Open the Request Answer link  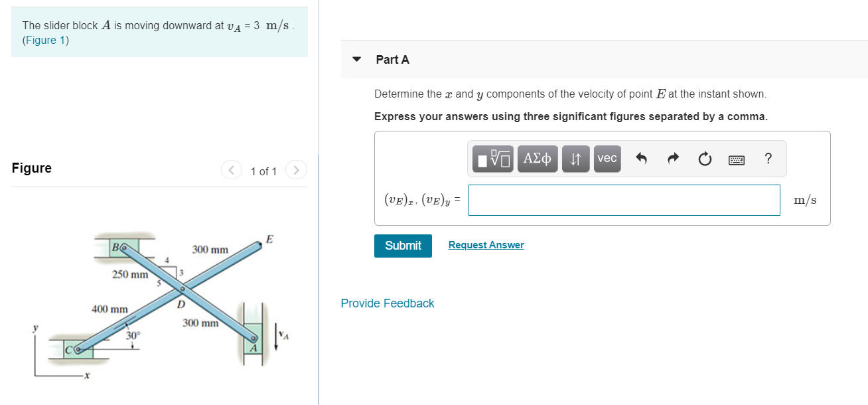[486, 244]
